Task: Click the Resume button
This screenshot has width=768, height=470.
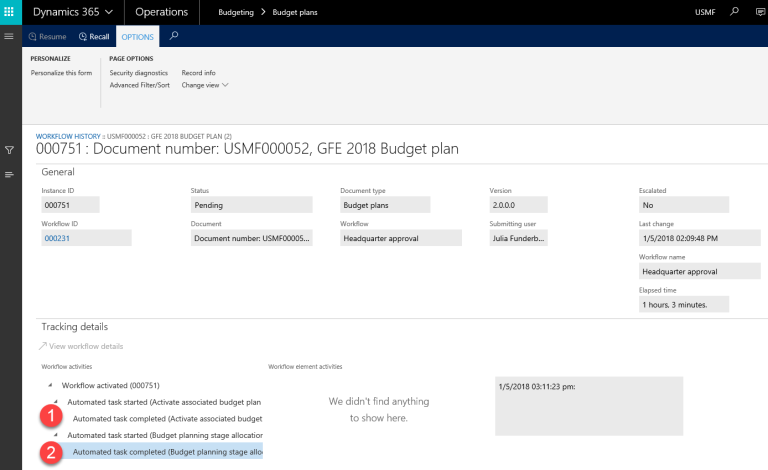Action: click(48, 36)
